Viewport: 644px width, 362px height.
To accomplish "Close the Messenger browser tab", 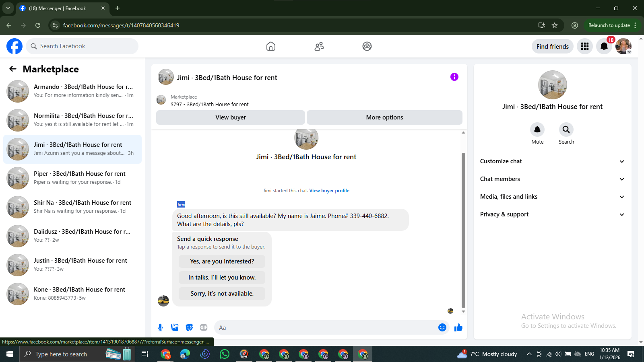I will (103, 8).
